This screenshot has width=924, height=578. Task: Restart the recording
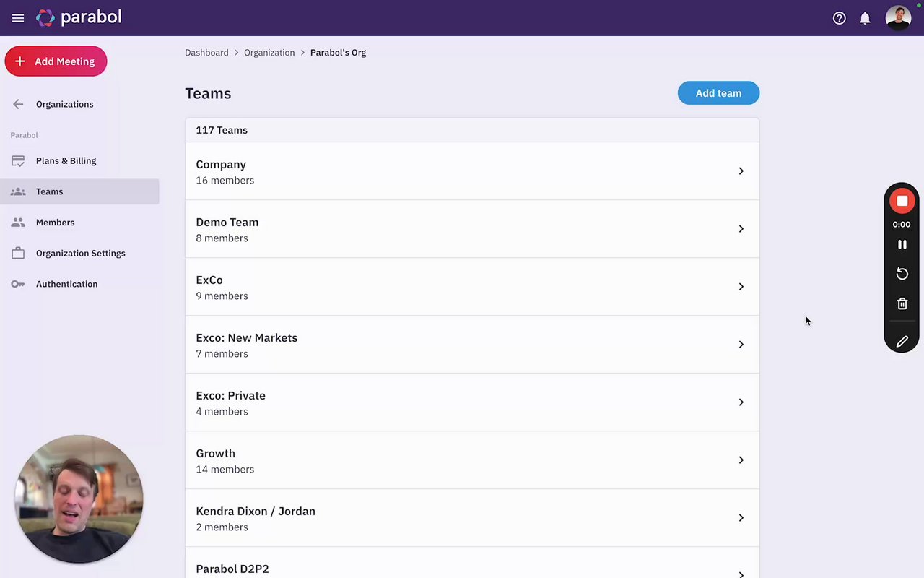click(x=902, y=274)
